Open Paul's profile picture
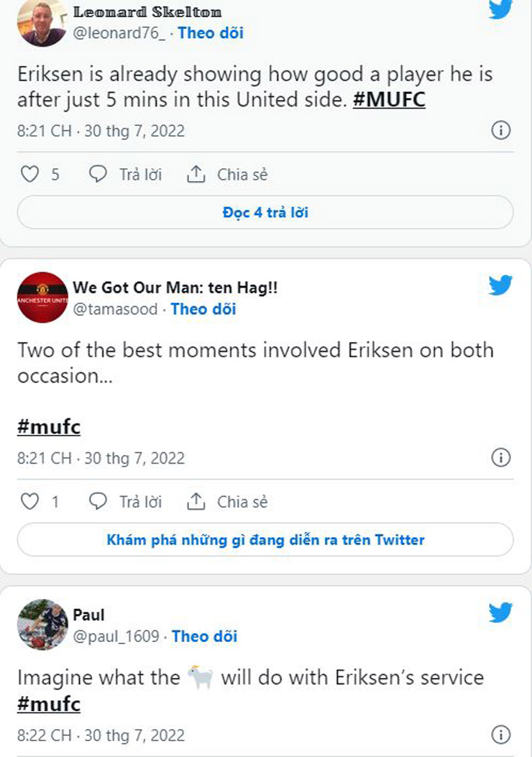The height and width of the screenshot is (757, 532). click(x=42, y=624)
